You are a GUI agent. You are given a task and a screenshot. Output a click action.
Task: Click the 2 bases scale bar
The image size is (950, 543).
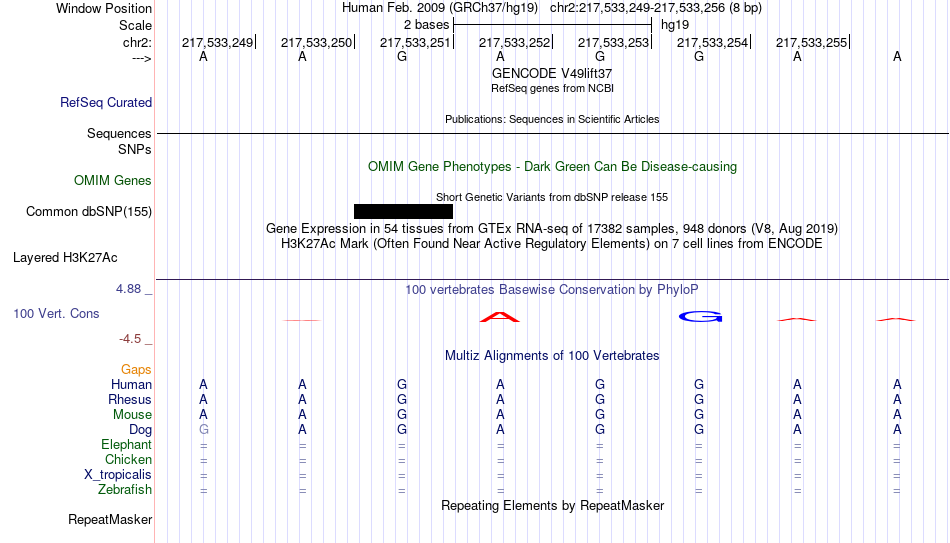553,25
